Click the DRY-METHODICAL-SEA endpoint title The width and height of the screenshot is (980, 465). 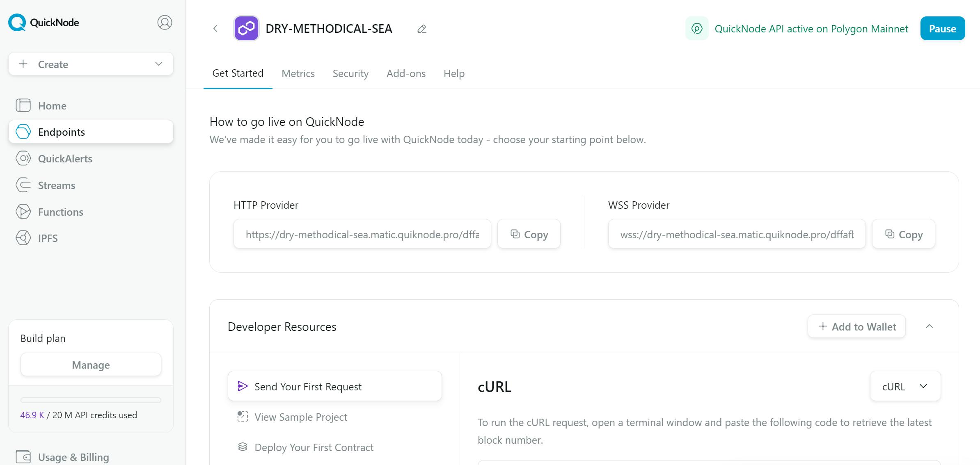329,29
